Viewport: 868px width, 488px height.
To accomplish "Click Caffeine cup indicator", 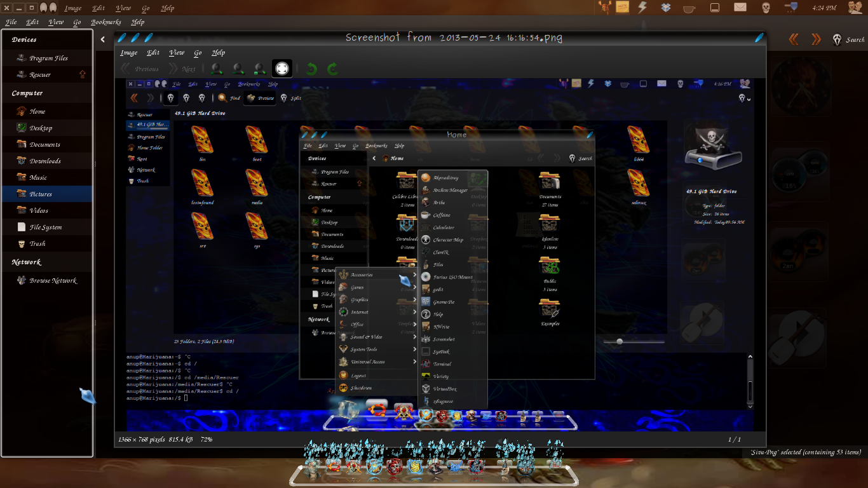I will (x=689, y=8).
